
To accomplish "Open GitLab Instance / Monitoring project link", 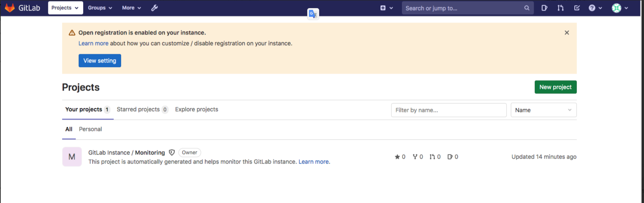I will 126,153.
